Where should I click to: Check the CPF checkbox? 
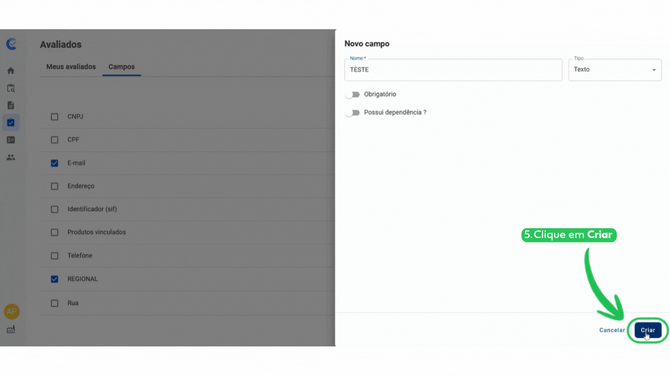click(54, 140)
